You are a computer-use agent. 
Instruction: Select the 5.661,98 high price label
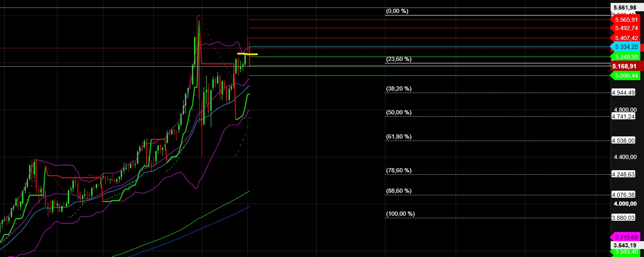626,7
